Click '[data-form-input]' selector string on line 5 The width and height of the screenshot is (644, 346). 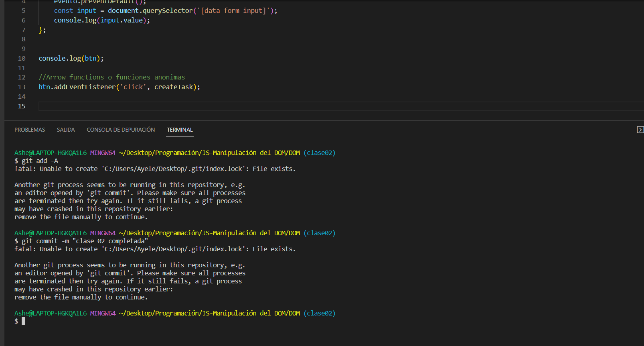(x=233, y=11)
